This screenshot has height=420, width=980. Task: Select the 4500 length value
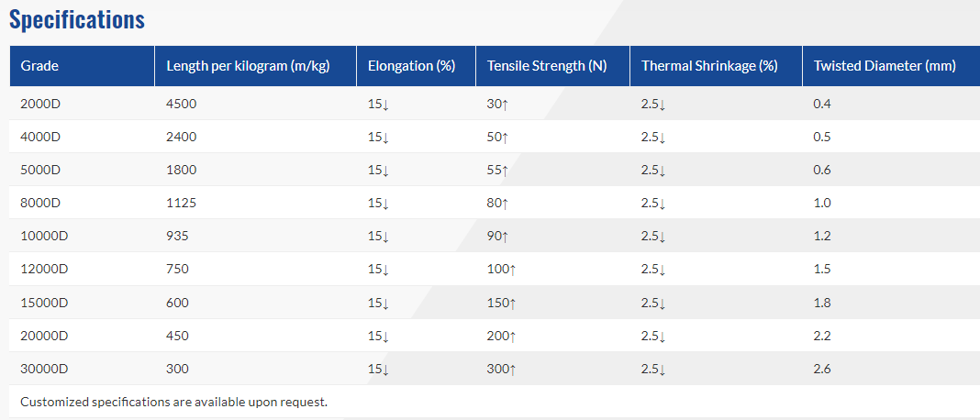[182, 104]
